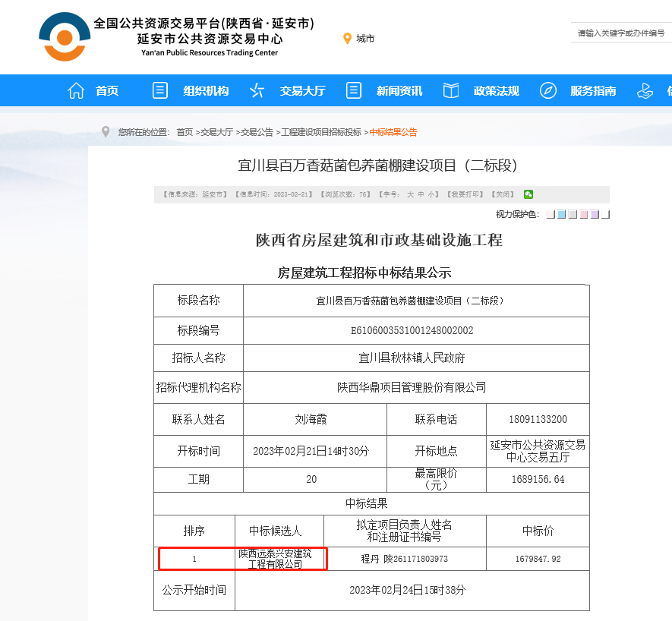Click the news icon beside 新闻资讯

353,90
